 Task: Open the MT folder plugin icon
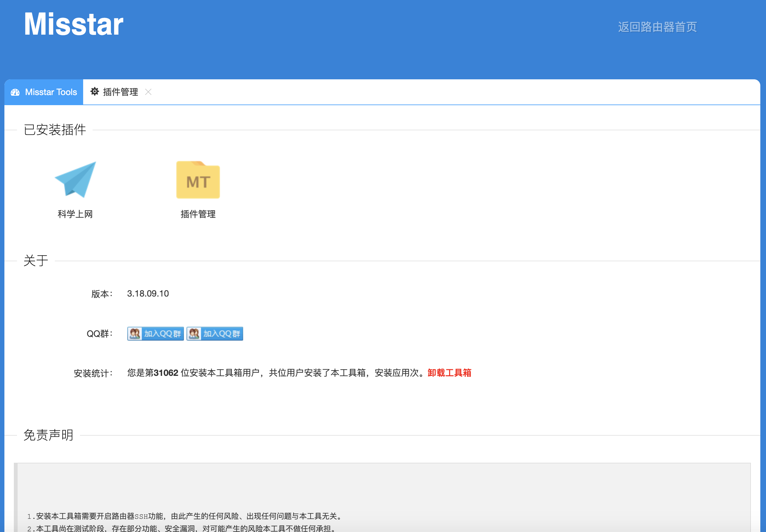coord(198,180)
